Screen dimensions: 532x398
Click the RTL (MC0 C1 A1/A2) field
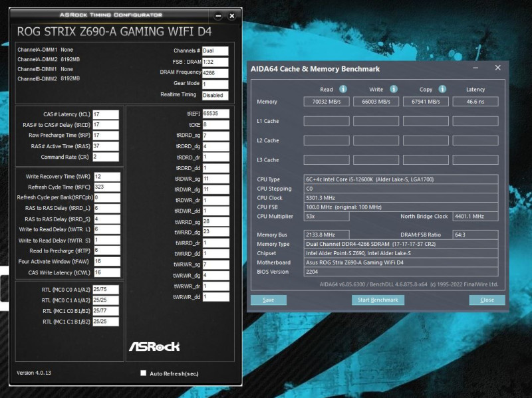106,300
